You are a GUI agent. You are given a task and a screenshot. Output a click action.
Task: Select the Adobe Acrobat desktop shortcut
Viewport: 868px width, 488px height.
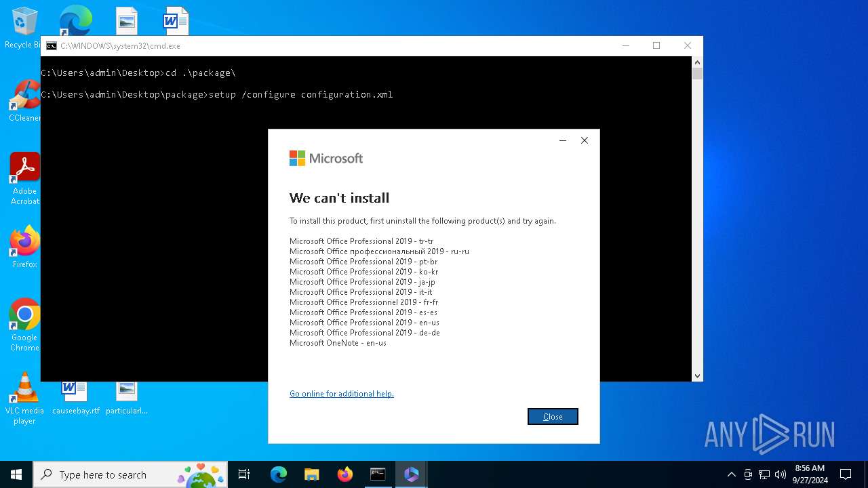click(24, 178)
